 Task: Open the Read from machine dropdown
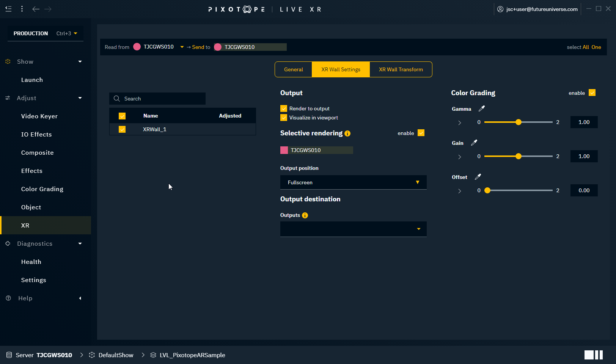point(182,47)
